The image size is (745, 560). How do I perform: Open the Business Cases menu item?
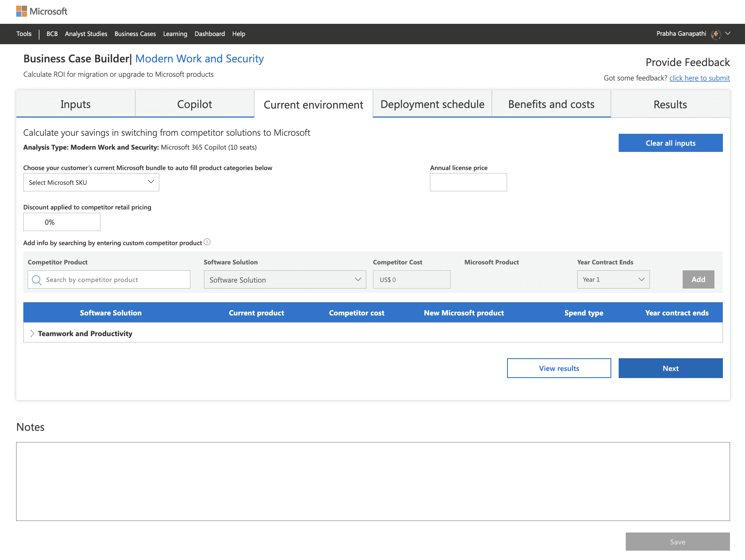(x=135, y=34)
